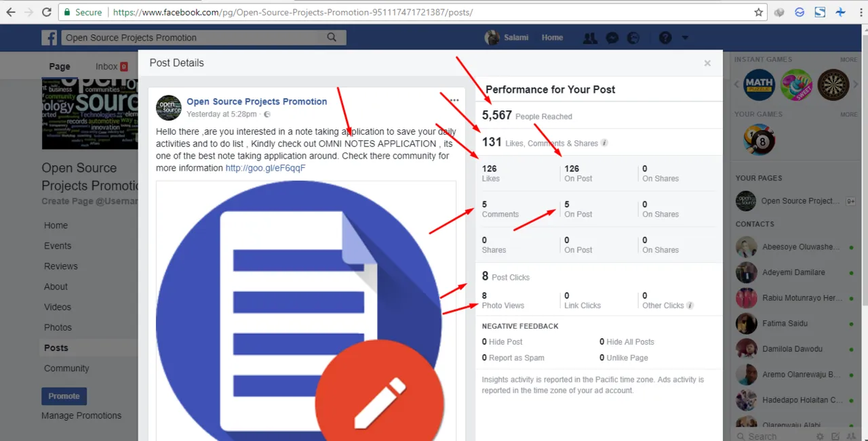Click the chat sidebar Search field

773,436
